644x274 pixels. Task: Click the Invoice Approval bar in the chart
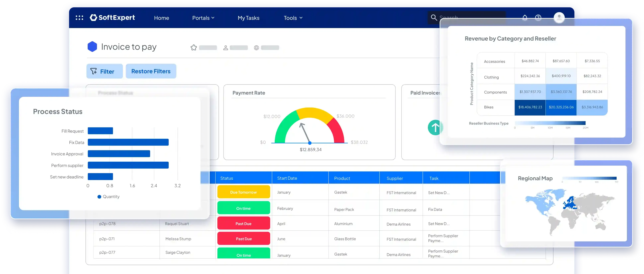coord(119,153)
